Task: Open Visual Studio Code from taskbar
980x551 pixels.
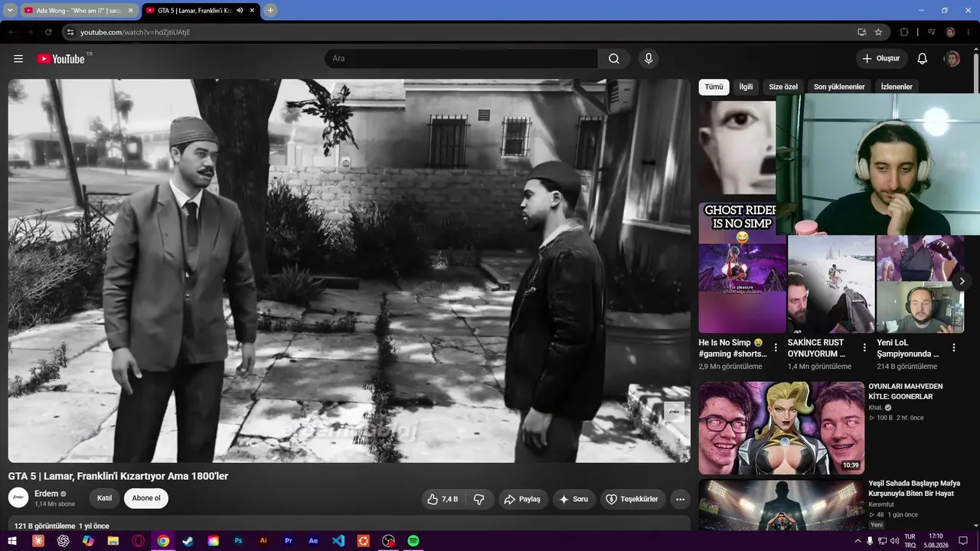Action: 338,541
